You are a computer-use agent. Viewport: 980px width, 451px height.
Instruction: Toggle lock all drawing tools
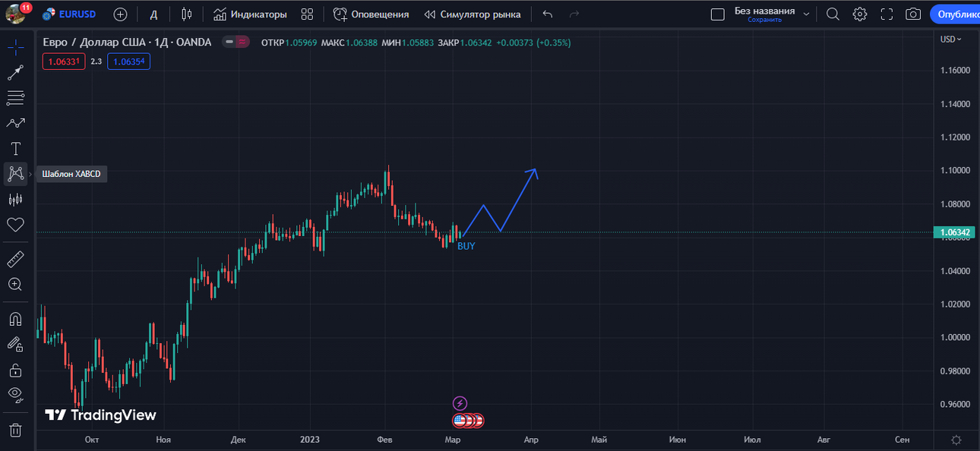click(x=15, y=370)
